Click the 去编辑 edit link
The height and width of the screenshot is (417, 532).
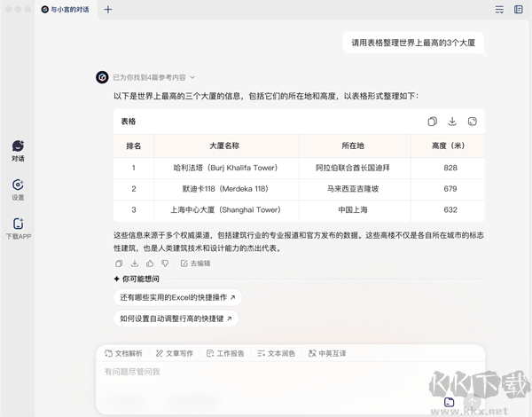[195, 264]
